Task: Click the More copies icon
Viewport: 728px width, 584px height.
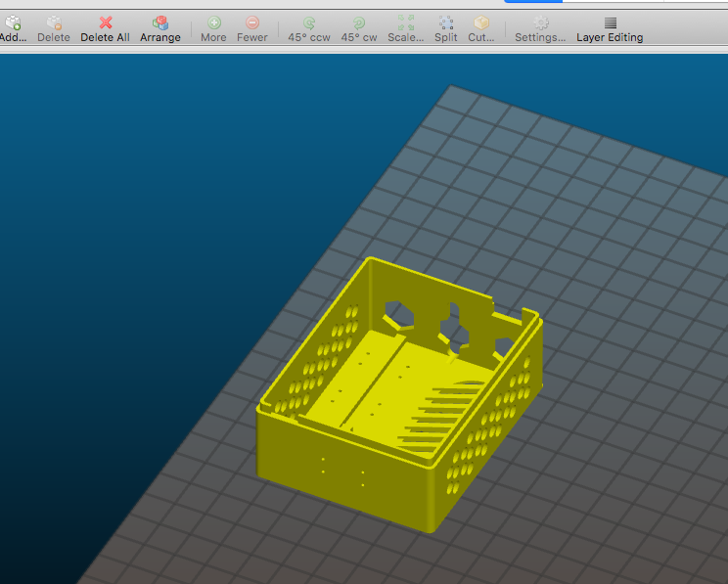Action: [x=213, y=22]
